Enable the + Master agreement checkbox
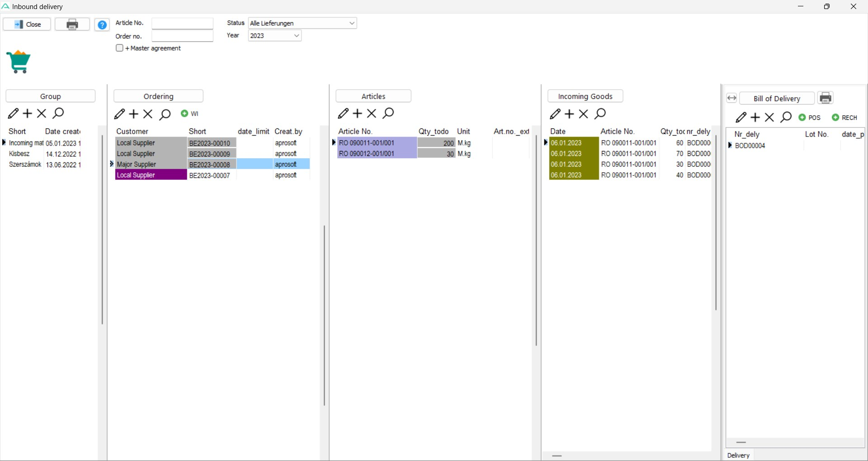The image size is (868, 461). pyautogui.click(x=120, y=48)
